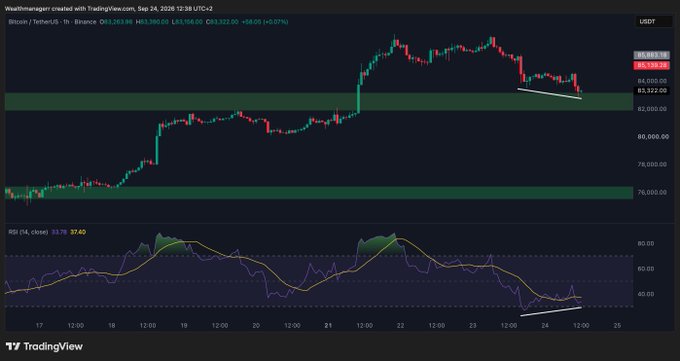Click the date label 22 on time axis
Viewport: 680px width, 361px height.
click(401, 325)
